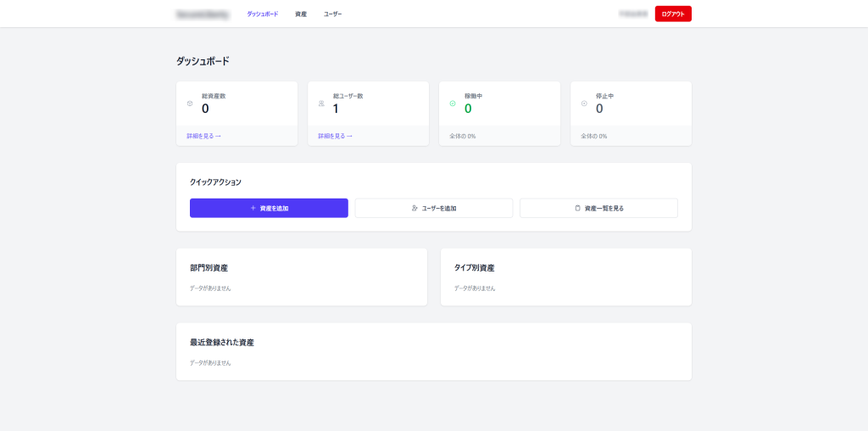868x431 pixels.
Task: Go to the 資産 nav menu item
Action: tap(301, 14)
